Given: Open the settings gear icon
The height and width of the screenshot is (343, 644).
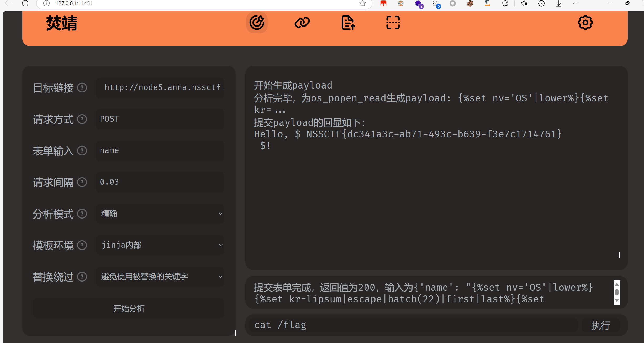Looking at the screenshot, I should click(585, 23).
